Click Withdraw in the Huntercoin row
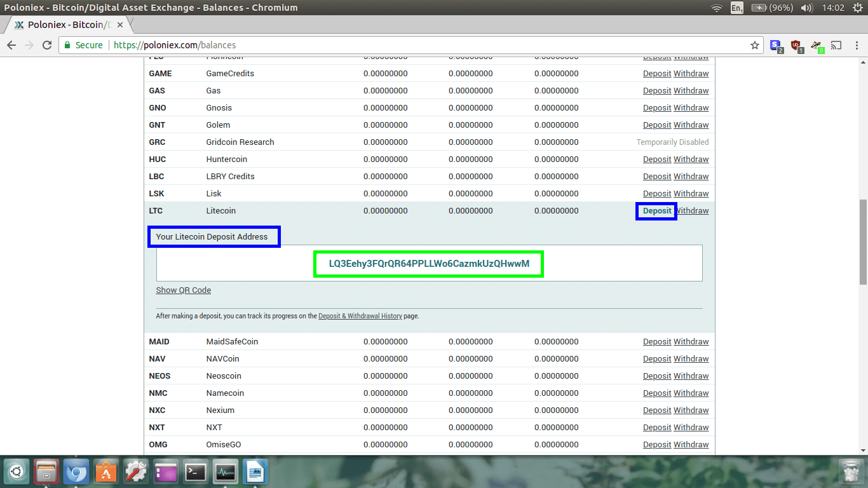868x488 pixels. (691, 159)
